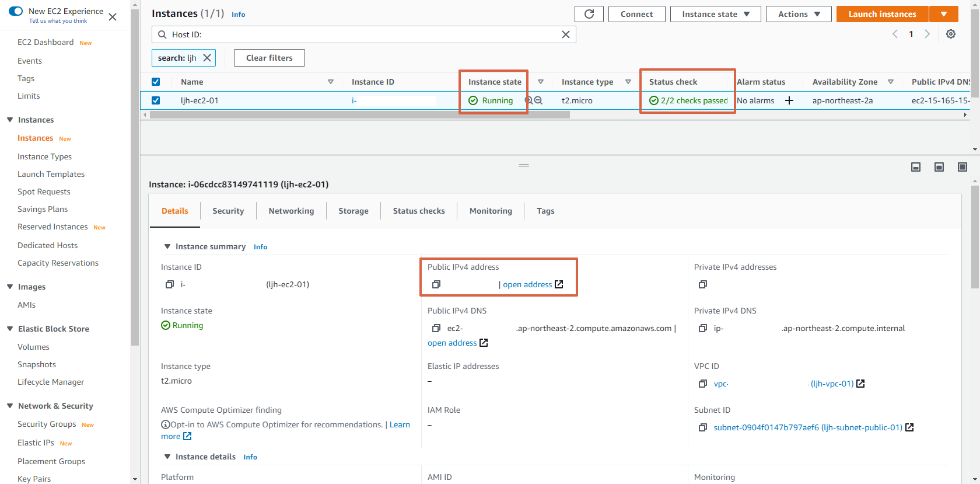Viewport: 980px width, 484px height.
Task: Copy the Private IPv4 DNS
Action: point(703,328)
